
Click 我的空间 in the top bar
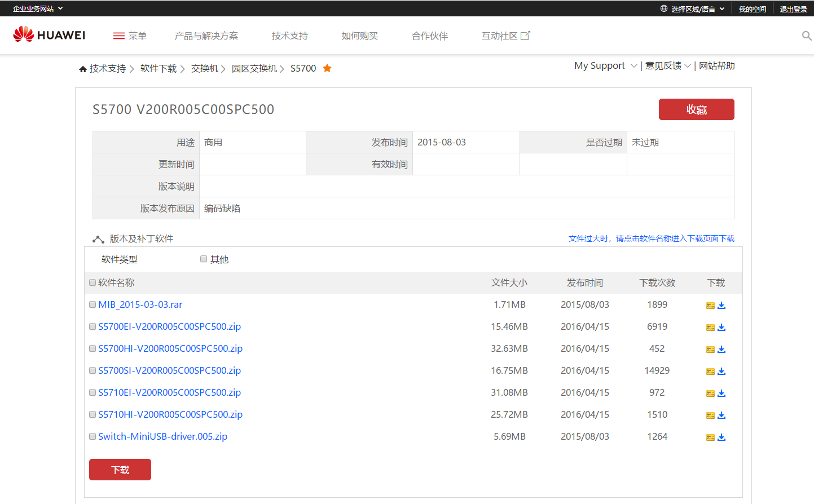[x=753, y=9]
